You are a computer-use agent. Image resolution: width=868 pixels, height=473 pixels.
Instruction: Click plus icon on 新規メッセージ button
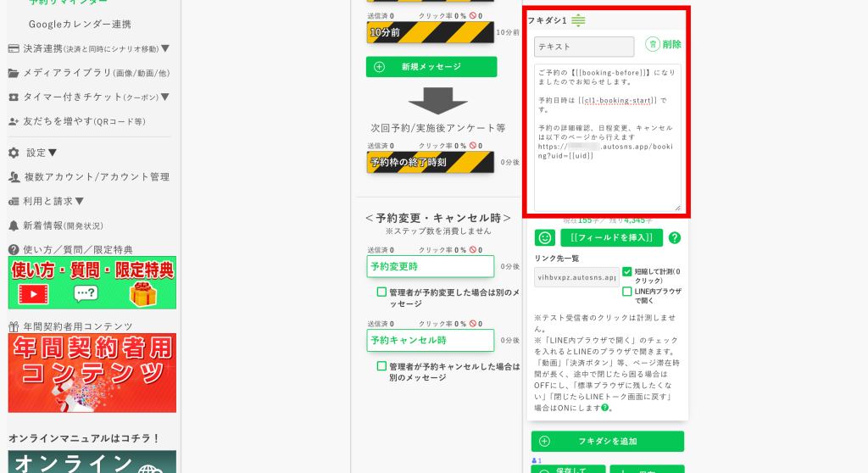tap(379, 66)
